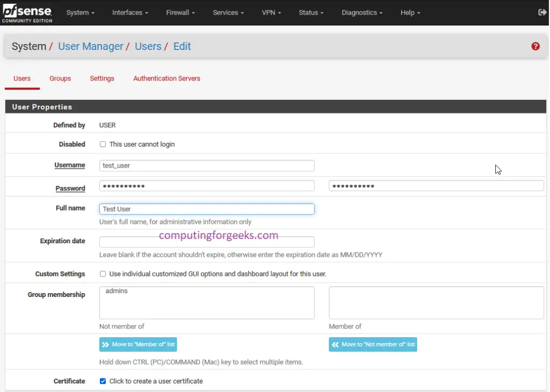Open the System menu
This screenshot has height=392, width=550.
[x=81, y=13]
